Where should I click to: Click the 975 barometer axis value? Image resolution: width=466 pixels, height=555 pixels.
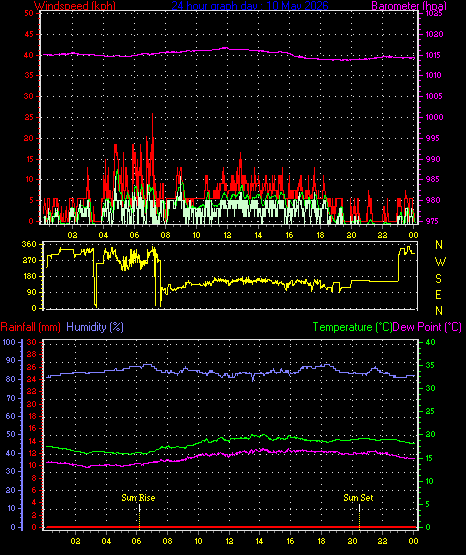point(433,221)
